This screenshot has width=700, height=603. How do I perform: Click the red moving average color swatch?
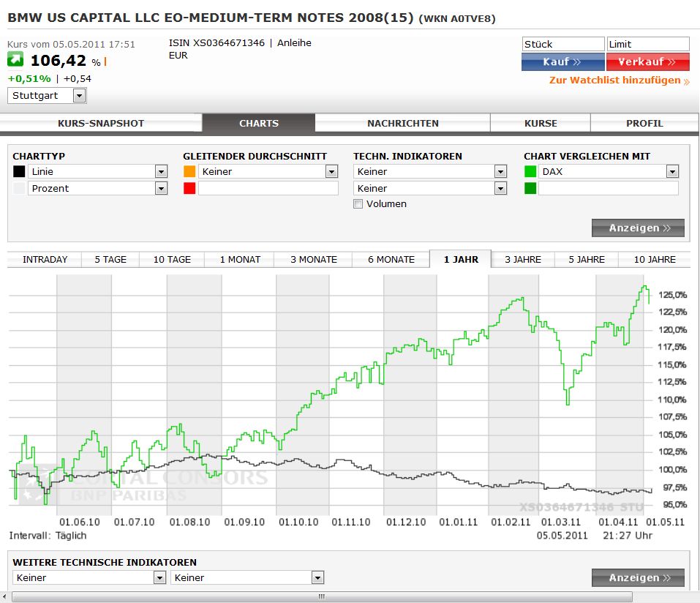point(189,189)
